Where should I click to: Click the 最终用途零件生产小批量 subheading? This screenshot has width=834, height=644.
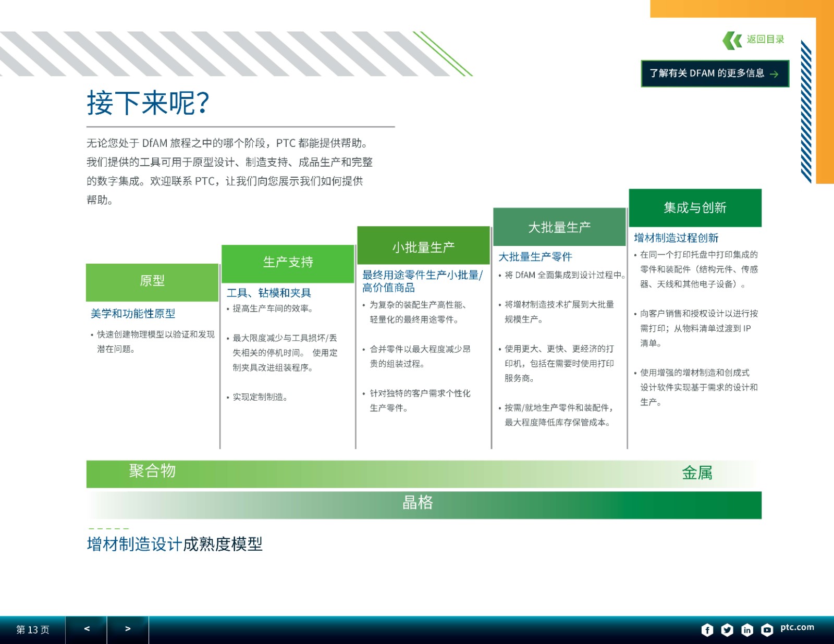pos(423,281)
